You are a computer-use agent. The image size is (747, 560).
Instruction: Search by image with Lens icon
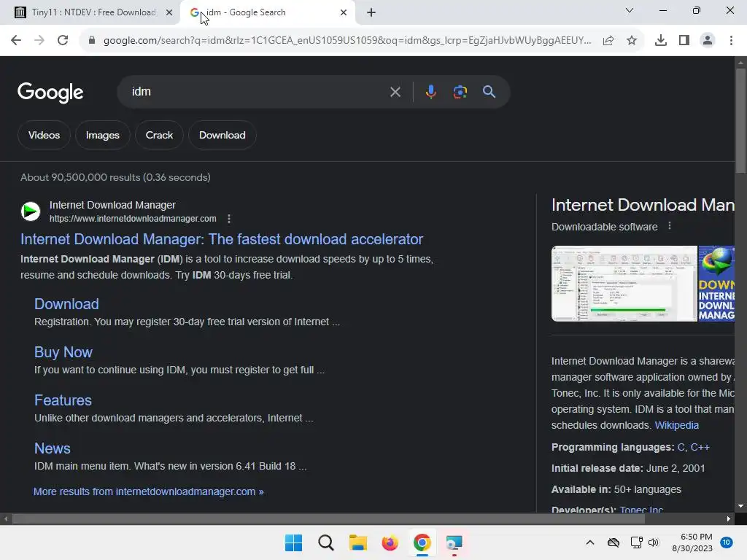pyautogui.click(x=460, y=92)
